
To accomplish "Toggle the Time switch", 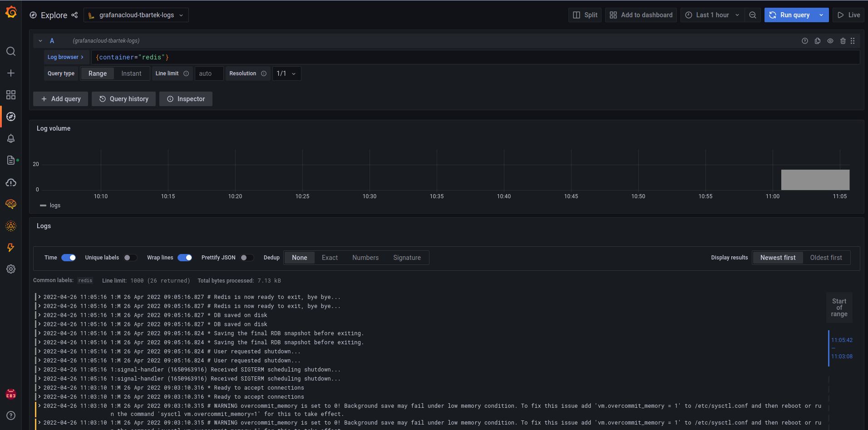I will coord(69,258).
